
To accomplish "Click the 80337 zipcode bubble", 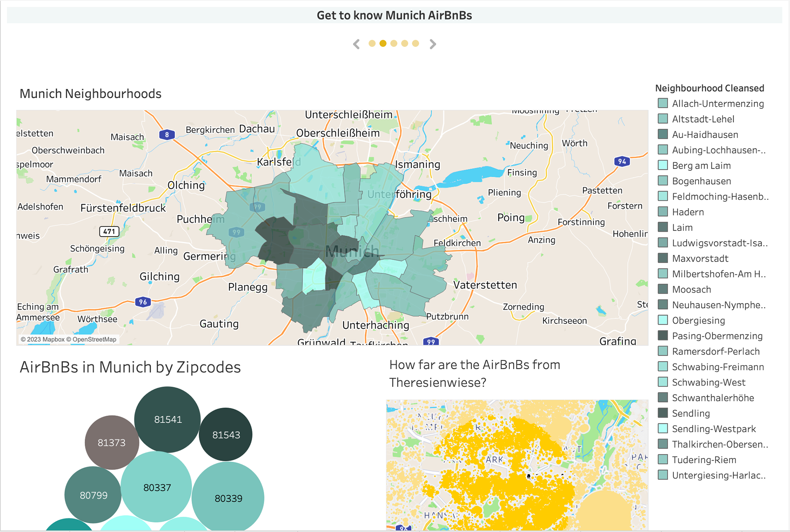I will pos(156,487).
